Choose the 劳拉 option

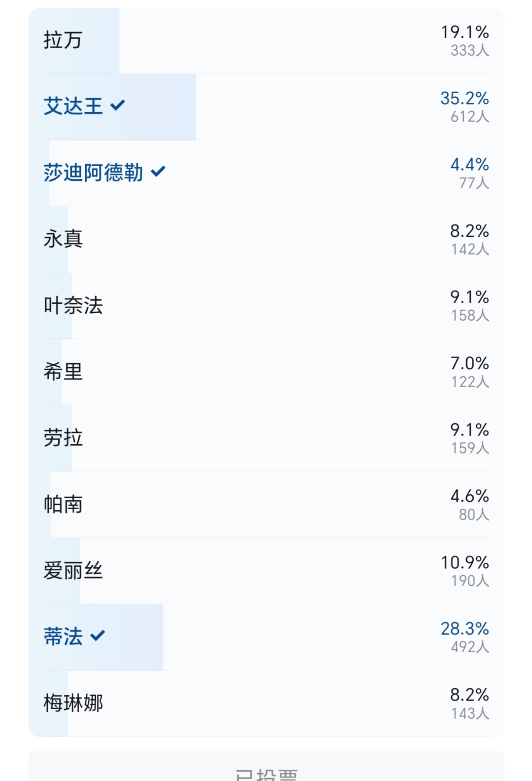(x=266, y=438)
